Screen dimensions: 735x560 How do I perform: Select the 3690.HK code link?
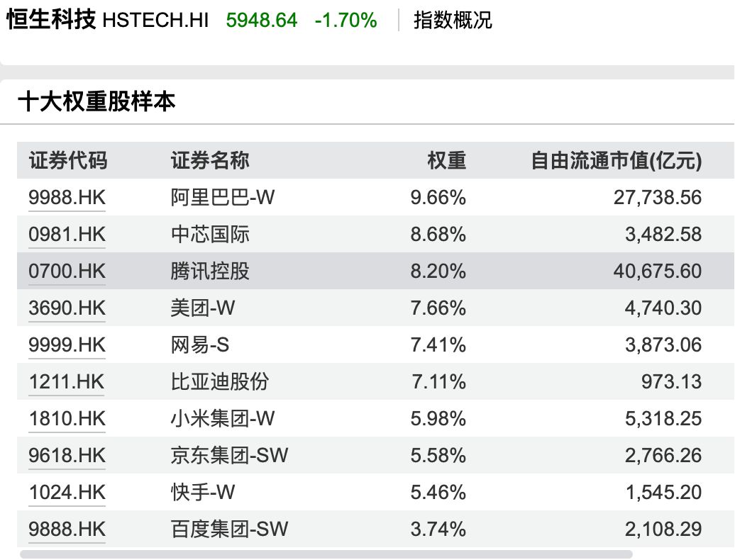(x=67, y=308)
